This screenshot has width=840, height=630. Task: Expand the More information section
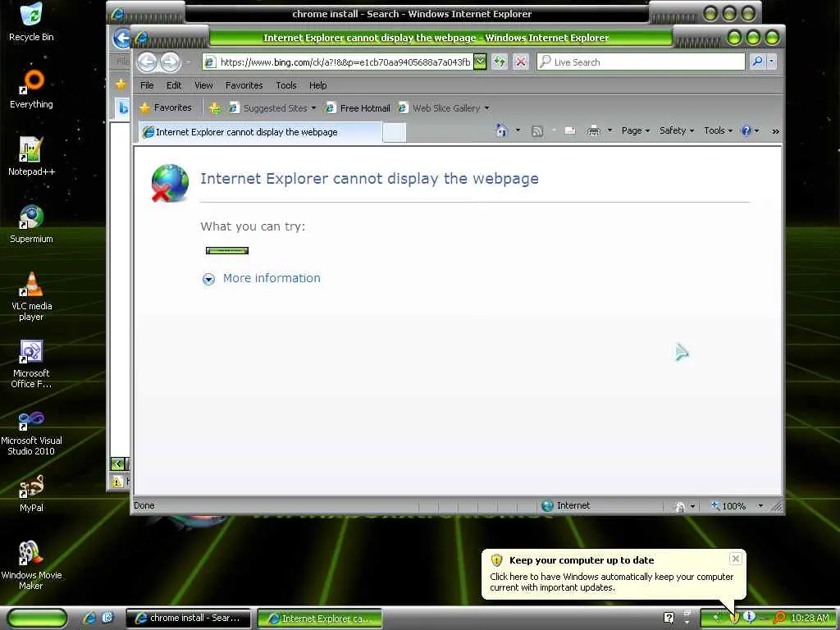point(208,279)
